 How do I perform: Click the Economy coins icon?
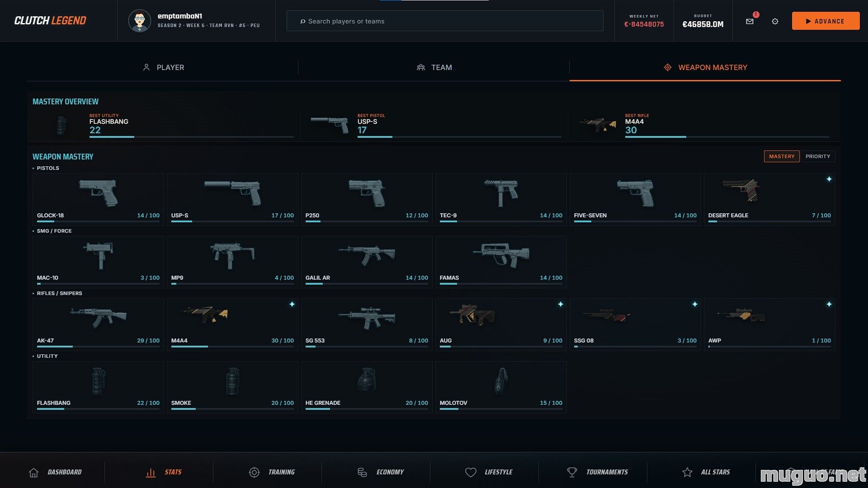[362, 472]
